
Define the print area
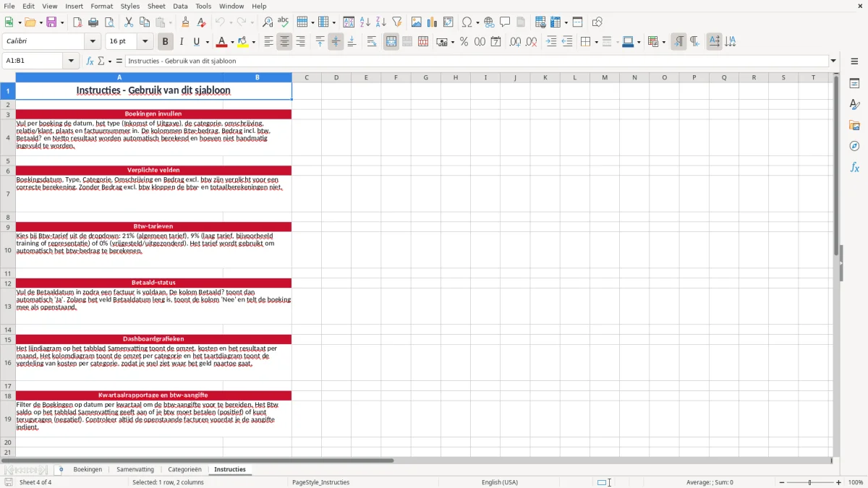[x=540, y=22]
